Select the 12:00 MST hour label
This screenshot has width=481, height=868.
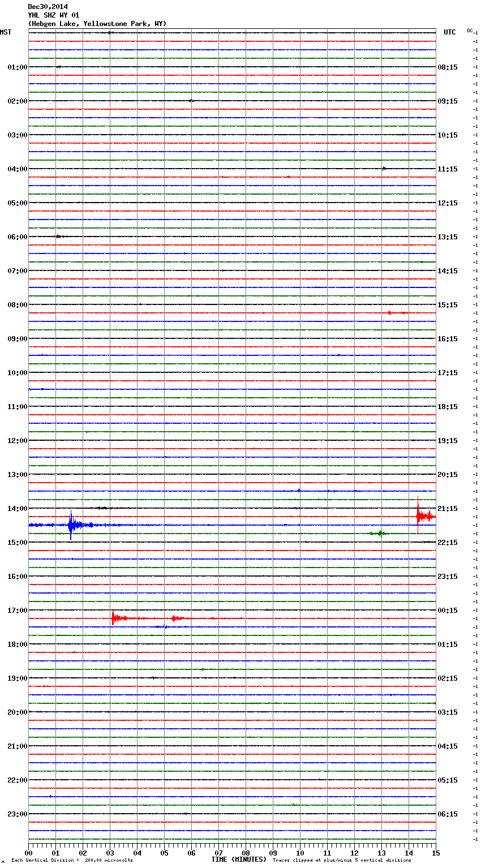coord(18,441)
